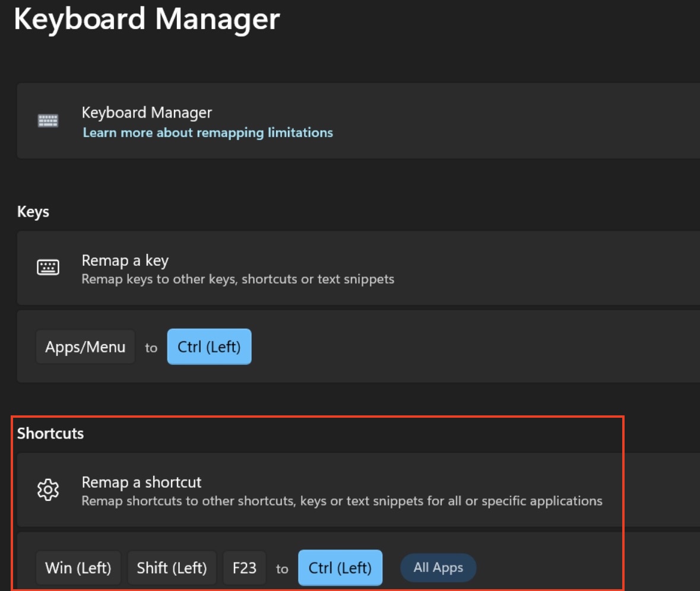
Task: Select the Apps/Menu key chip
Action: 85,347
